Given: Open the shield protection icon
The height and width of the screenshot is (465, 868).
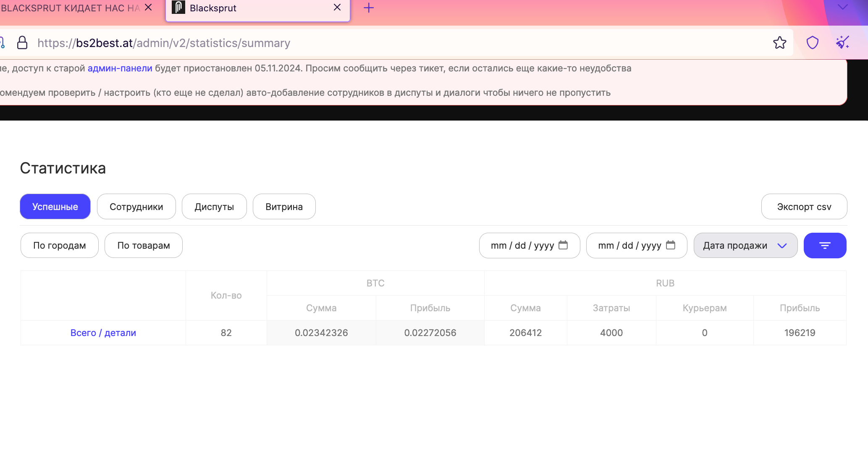Looking at the screenshot, I should [x=813, y=43].
